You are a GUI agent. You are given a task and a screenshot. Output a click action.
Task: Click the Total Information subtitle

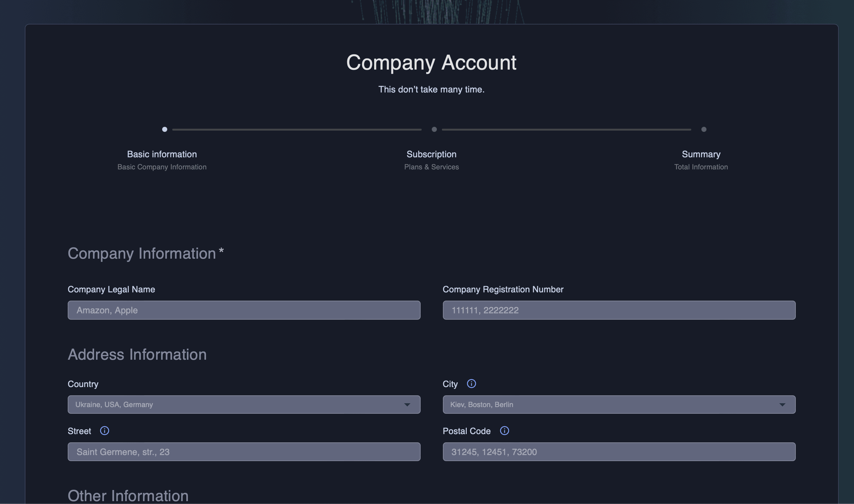701,167
